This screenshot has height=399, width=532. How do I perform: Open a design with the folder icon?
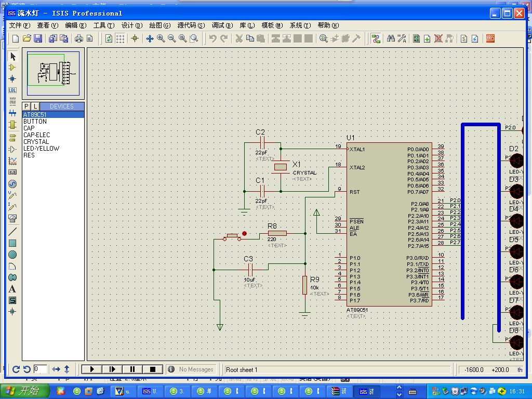(27, 38)
